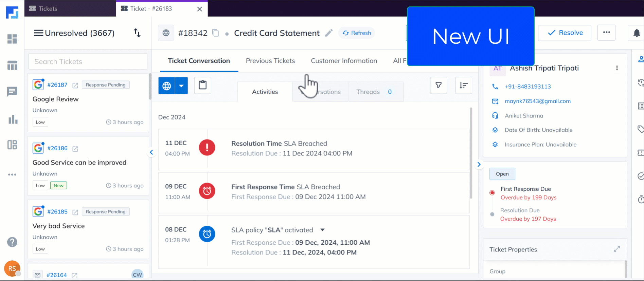Click the customer email mayank76543@gmail.com link
The image size is (644, 281).
click(537, 101)
